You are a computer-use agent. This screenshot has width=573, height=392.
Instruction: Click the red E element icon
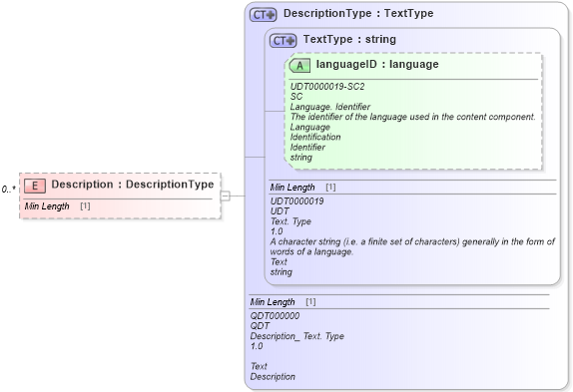35,186
